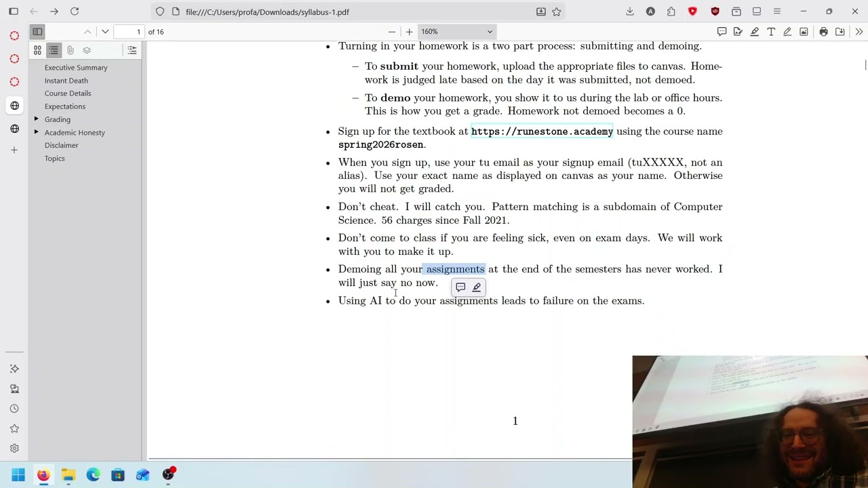This screenshot has height=488, width=868.
Task: Go to previous PDF page arrow
Action: [x=87, y=32]
